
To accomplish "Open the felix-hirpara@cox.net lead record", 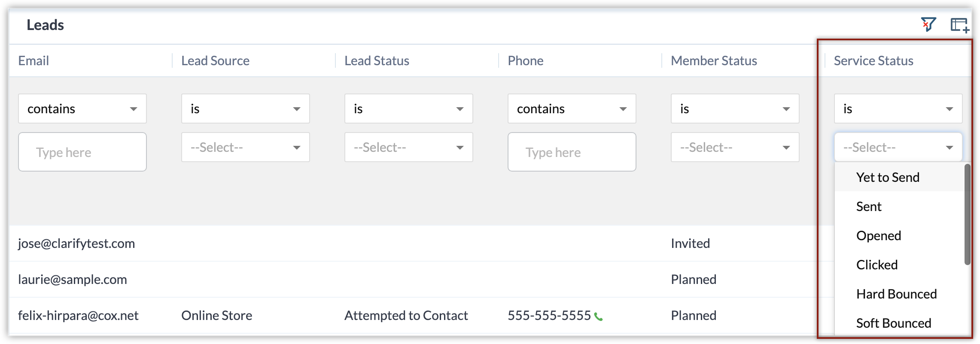I will pyautogui.click(x=78, y=315).
